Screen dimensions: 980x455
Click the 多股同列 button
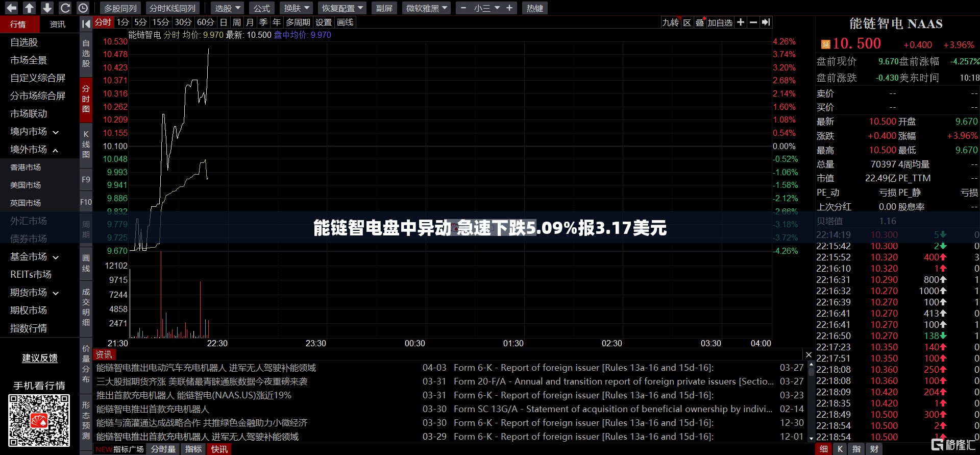120,8
